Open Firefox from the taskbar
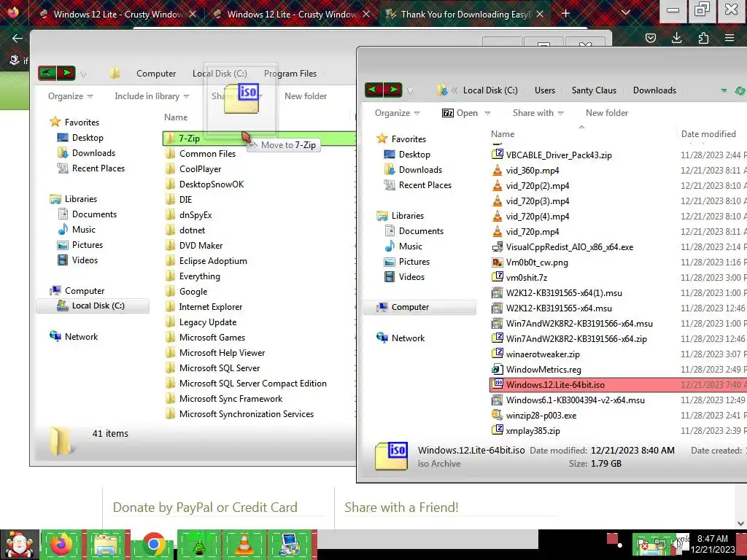This screenshot has height=560, width=747. coord(61,545)
